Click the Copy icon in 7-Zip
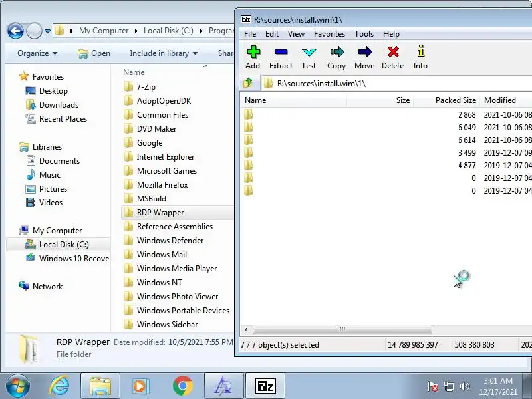This screenshot has height=399, width=532. pyautogui.click(x=336, y=57)
